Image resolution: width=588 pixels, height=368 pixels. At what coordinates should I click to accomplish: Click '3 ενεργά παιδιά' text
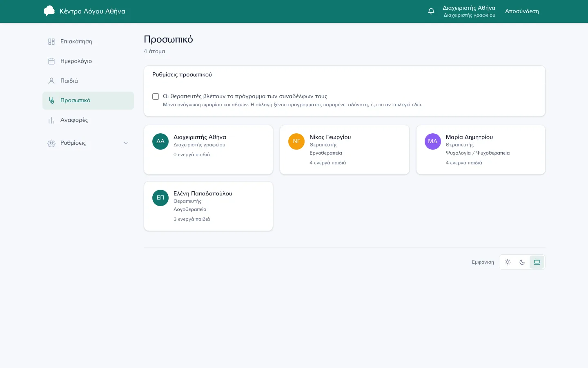[x=192, y=219]
